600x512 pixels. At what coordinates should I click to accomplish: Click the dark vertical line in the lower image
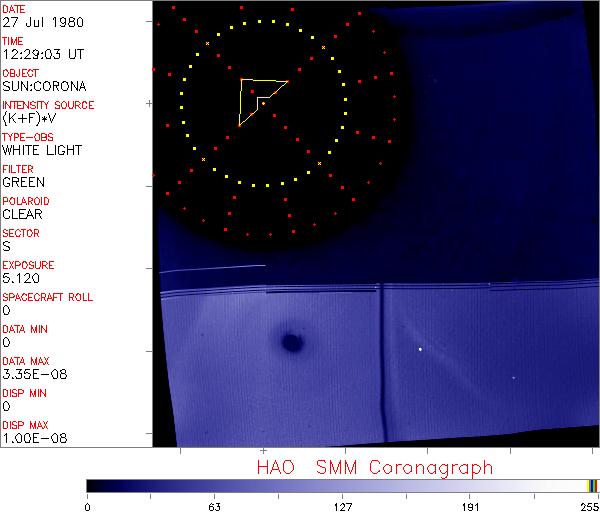click(382, 360)
